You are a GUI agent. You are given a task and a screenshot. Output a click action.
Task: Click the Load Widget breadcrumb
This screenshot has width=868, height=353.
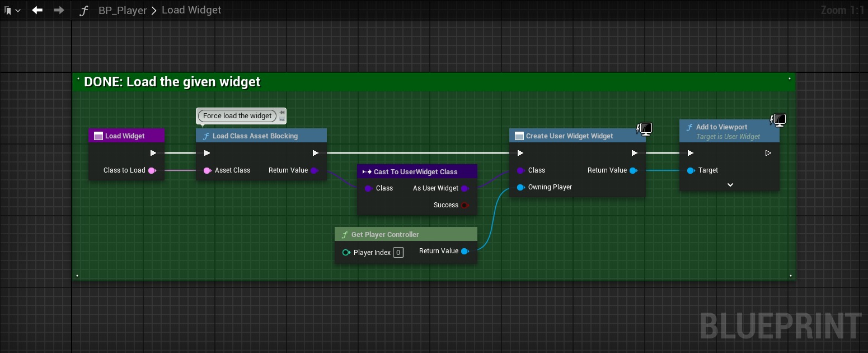(x=191, y=10)
